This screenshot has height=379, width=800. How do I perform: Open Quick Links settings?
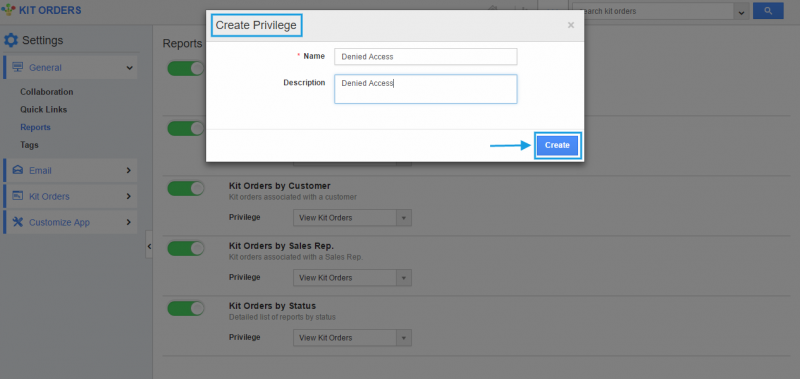click(44, 110)
